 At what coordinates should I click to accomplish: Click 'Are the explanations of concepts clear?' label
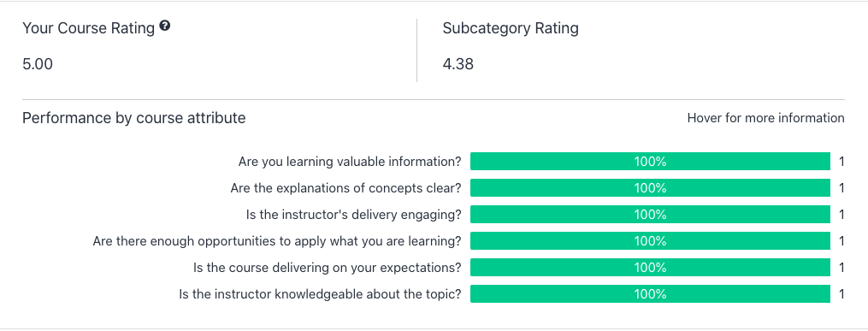pos(346,188)
